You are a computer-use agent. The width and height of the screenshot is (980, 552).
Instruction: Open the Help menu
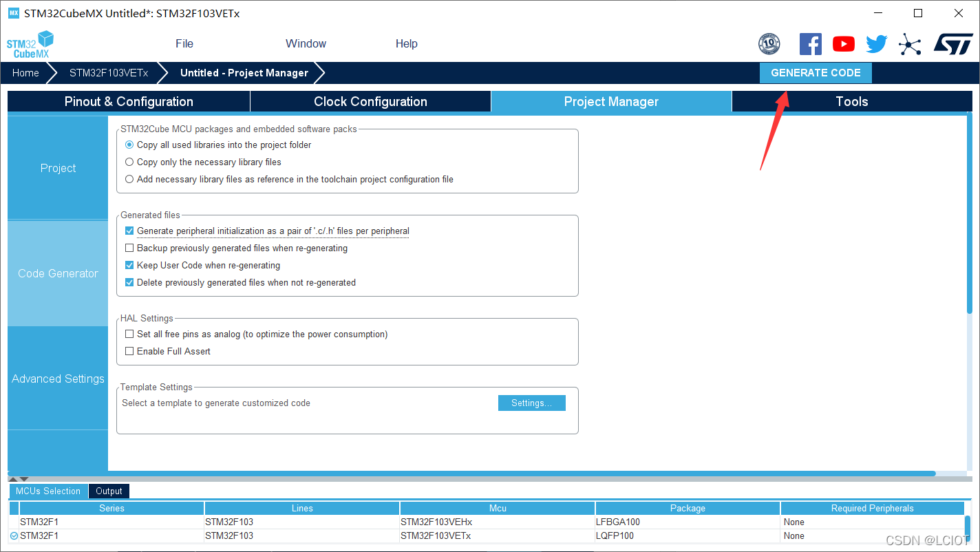(407, 43)
